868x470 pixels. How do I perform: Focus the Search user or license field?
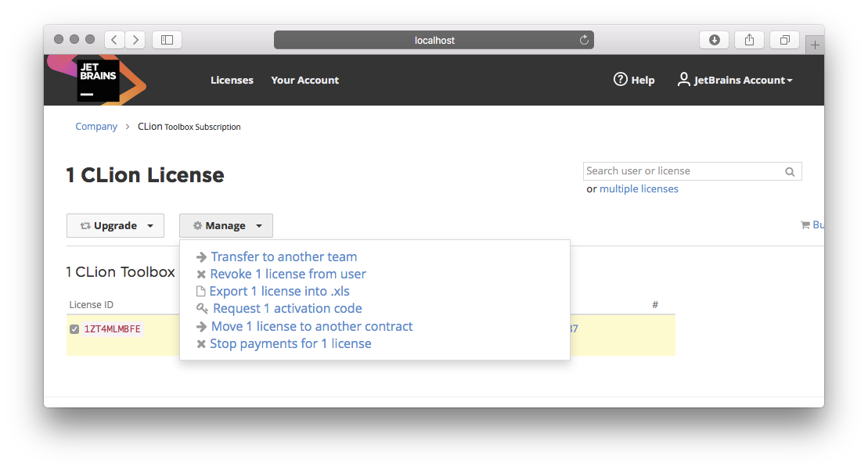(x=681, y=171)
